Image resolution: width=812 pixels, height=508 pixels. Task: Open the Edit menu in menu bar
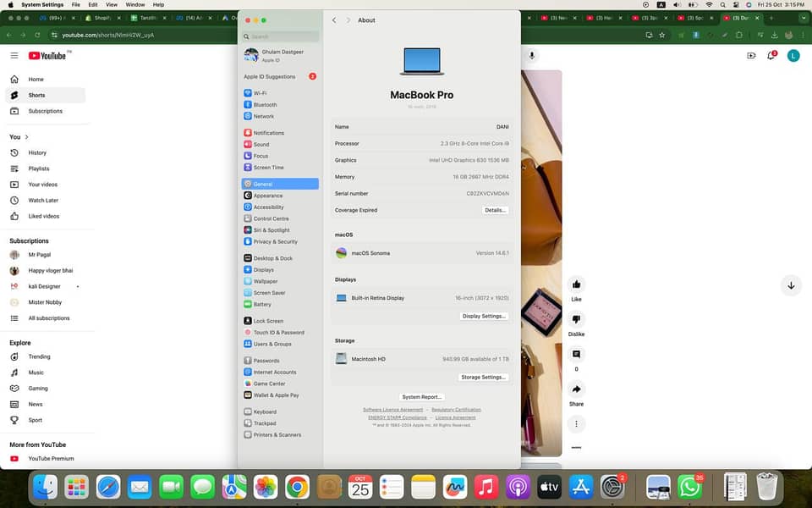point(93,5)
